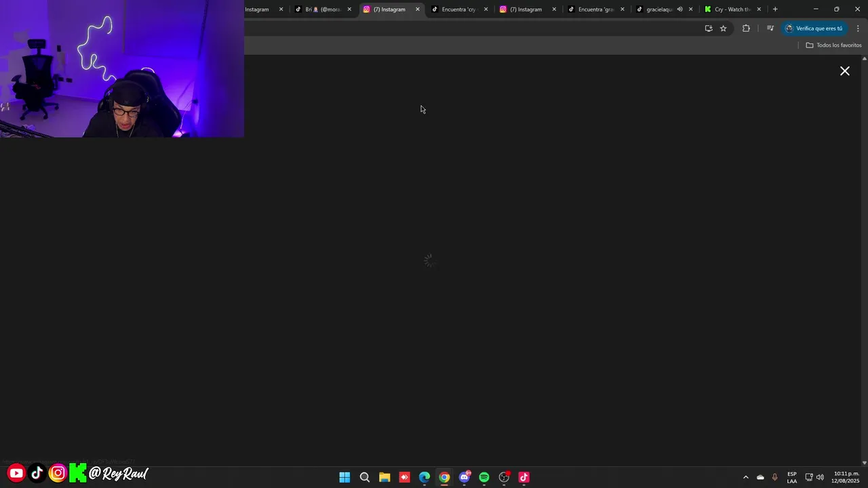Image resolution: width=868 pixels, height=488 pixels.
Task: Open volume speaker tray icon
Action: coord(820,477)
